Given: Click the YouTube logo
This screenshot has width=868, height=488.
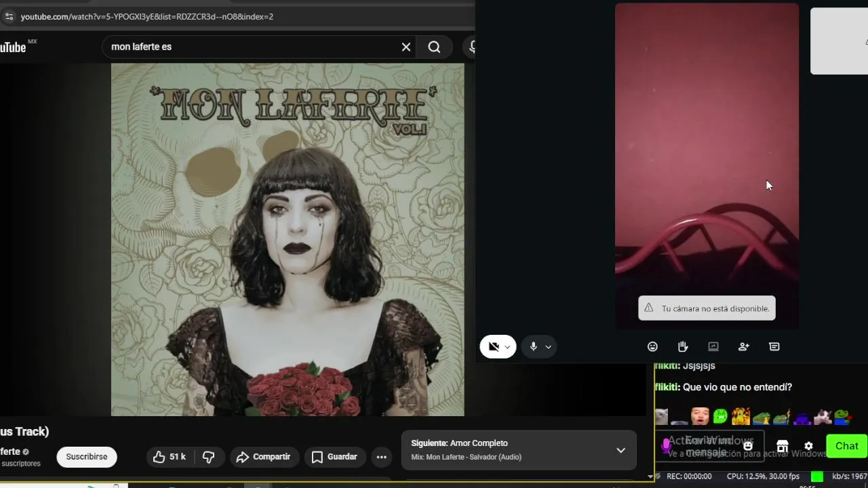Looking at the screenshot, I should point(14,47).
